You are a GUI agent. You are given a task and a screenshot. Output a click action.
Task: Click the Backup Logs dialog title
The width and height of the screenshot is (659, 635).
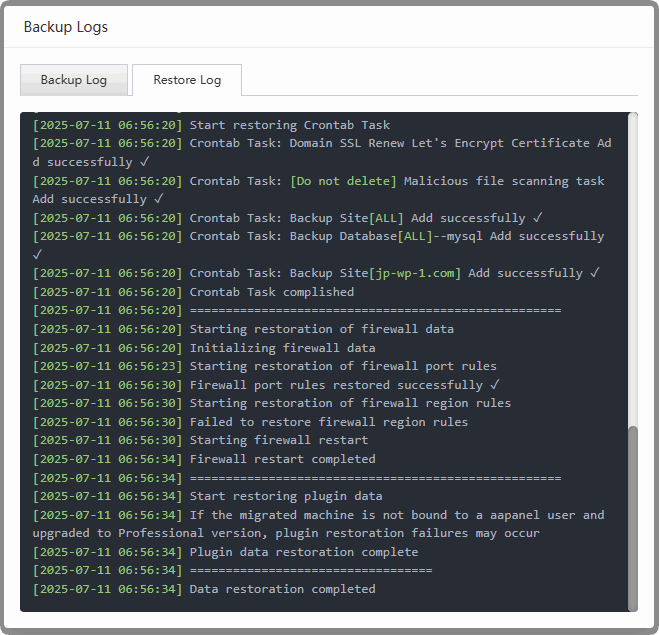(66, 27)
